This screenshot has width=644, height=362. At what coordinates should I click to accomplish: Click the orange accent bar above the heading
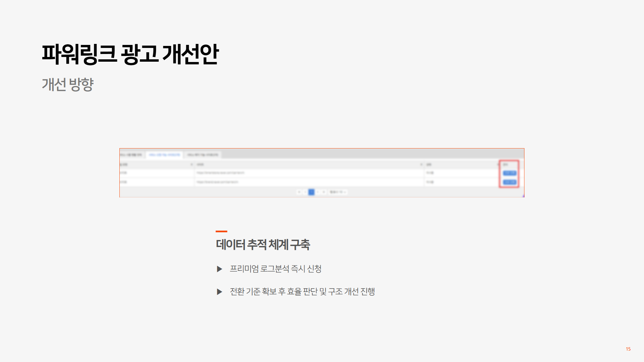tap(221, 231)
